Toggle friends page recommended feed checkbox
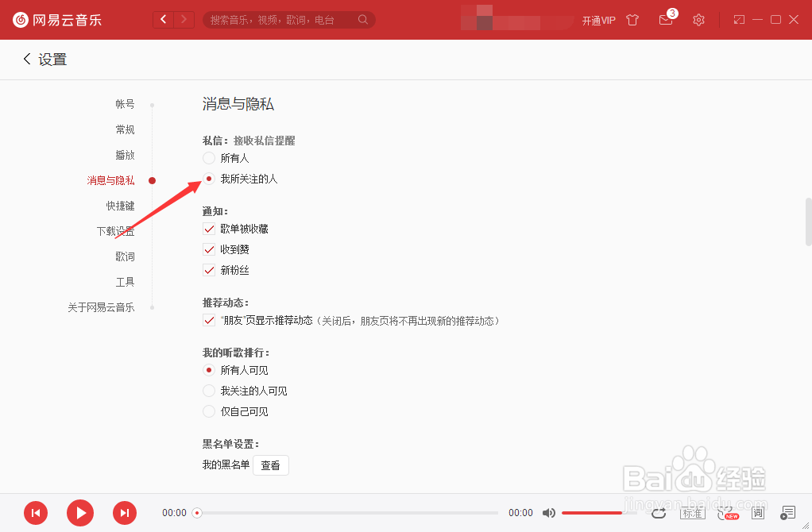This screenshot has height=532, width=812. 209,320
